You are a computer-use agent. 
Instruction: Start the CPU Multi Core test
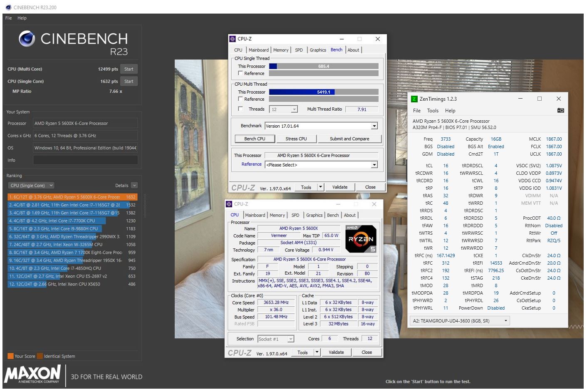tap(129, 69)
